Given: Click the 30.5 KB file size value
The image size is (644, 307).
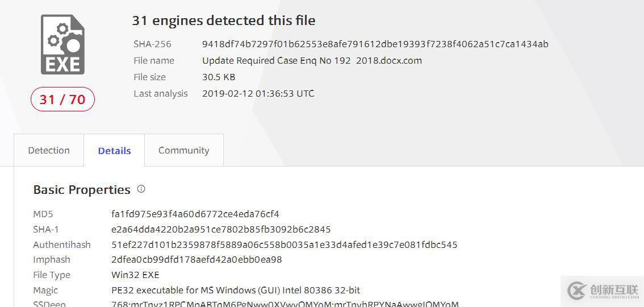Looking at the screenshot, I should 219,77.
